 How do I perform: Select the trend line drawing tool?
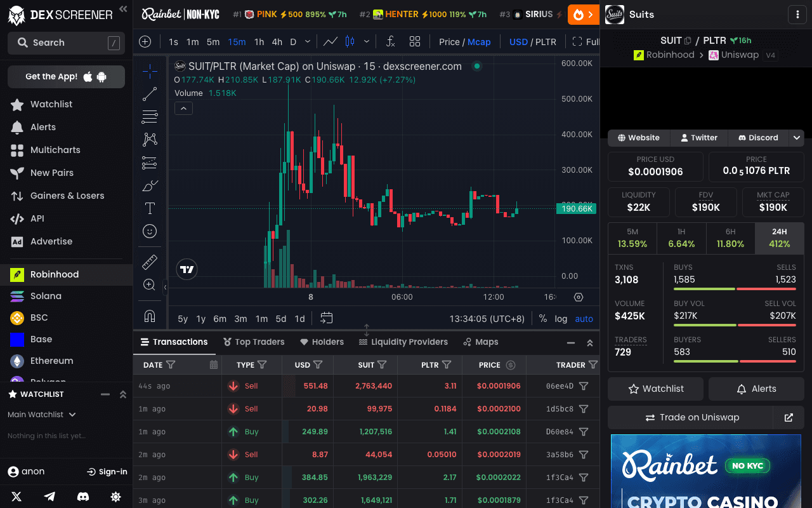pyautogui.click(x=150, y=95)
